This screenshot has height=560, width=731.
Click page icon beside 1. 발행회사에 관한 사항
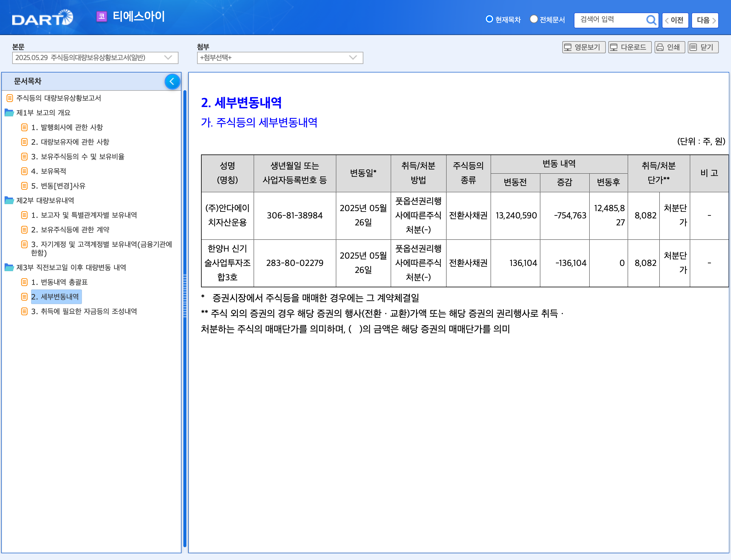click(x=24, y=127)
